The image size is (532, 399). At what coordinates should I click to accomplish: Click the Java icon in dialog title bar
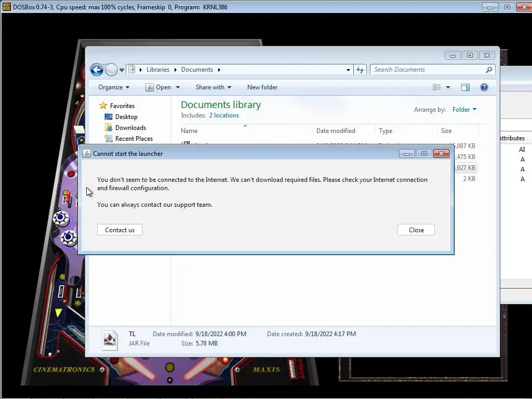87,154
